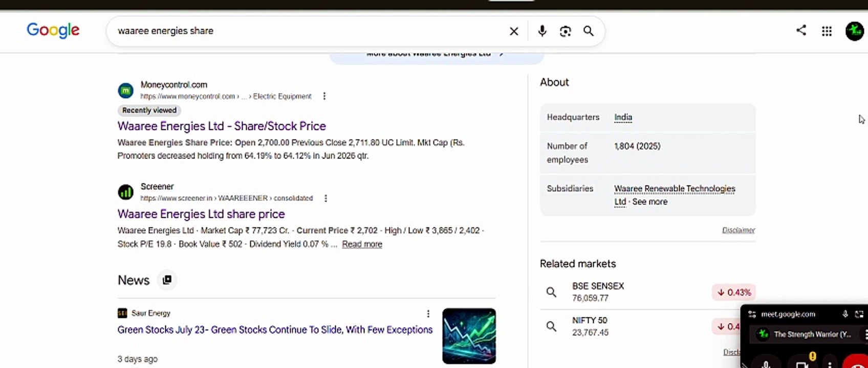Open Google Lens image search

pos(565,31)
